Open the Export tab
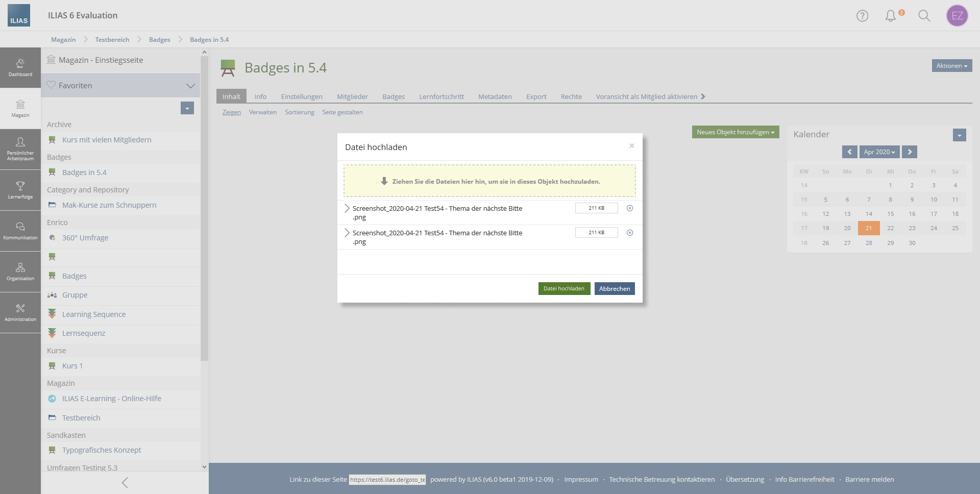This screenshot has width=980, height=494. point(536,96)
